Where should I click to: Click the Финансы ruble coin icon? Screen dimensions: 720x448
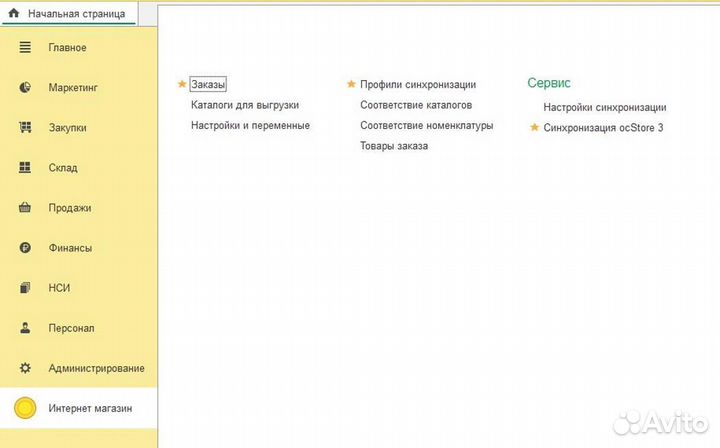coord(25,248)
